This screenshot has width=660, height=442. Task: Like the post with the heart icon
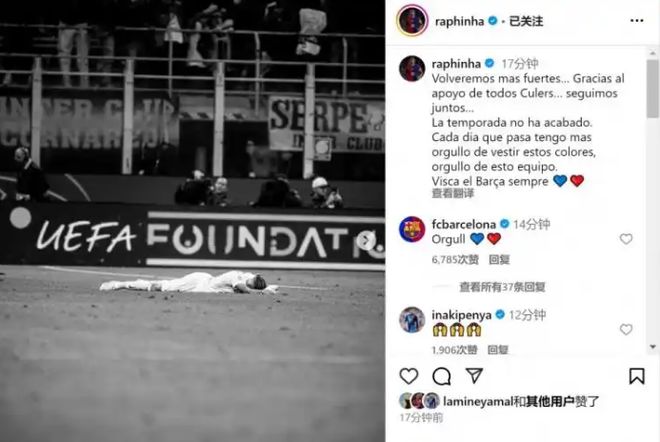408,376
